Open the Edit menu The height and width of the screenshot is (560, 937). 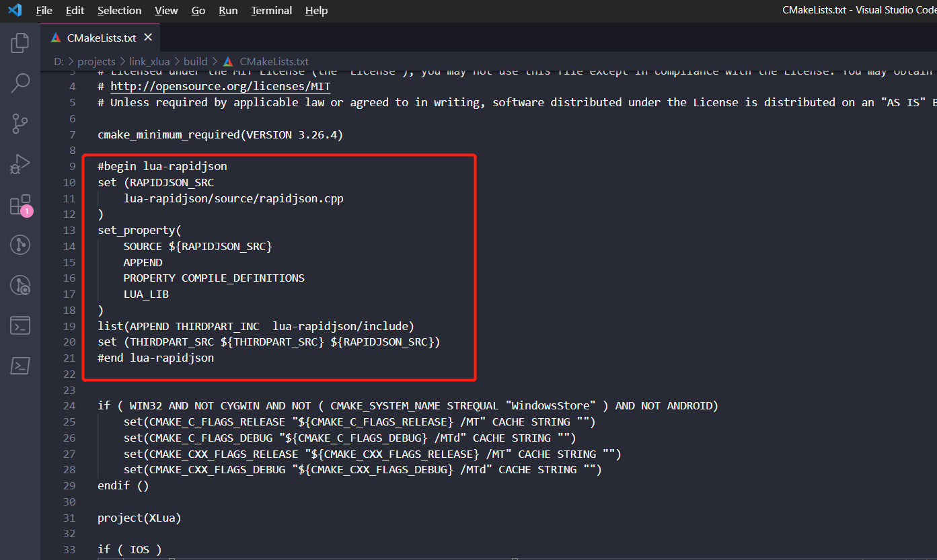click(75, 10)
